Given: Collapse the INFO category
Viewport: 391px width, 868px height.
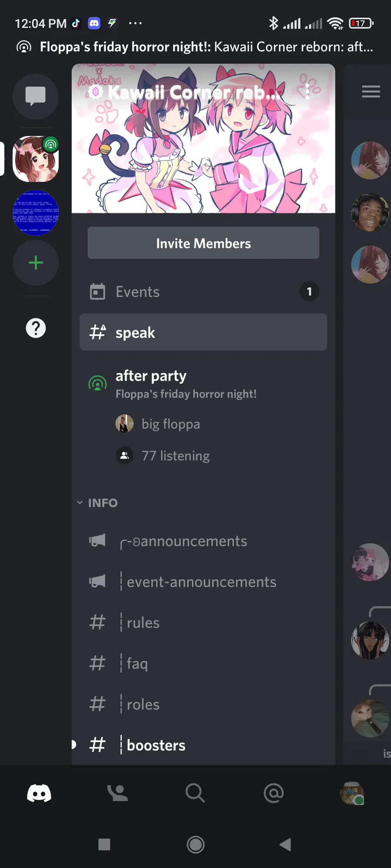Looking at the screenshot, I should click(x=98, y=503).
